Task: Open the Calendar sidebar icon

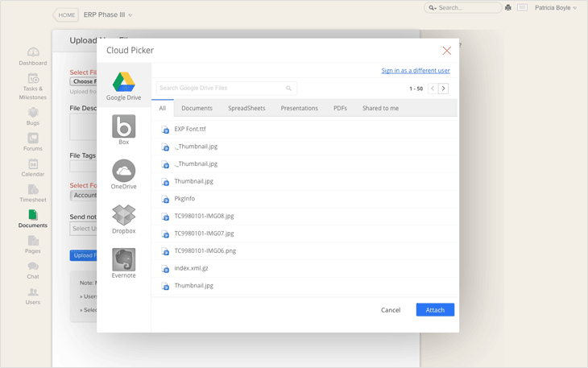Action: pyautogui.click(x=33, y=167)
